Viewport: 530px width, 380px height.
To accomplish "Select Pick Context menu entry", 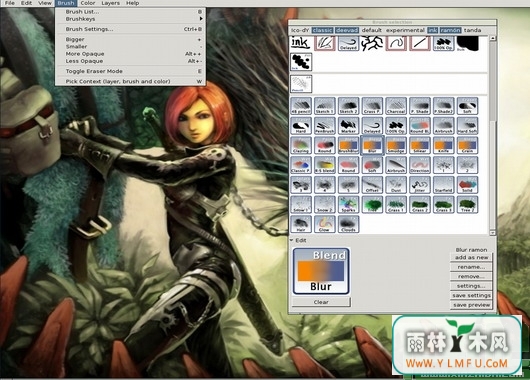I will coord(130,81).
